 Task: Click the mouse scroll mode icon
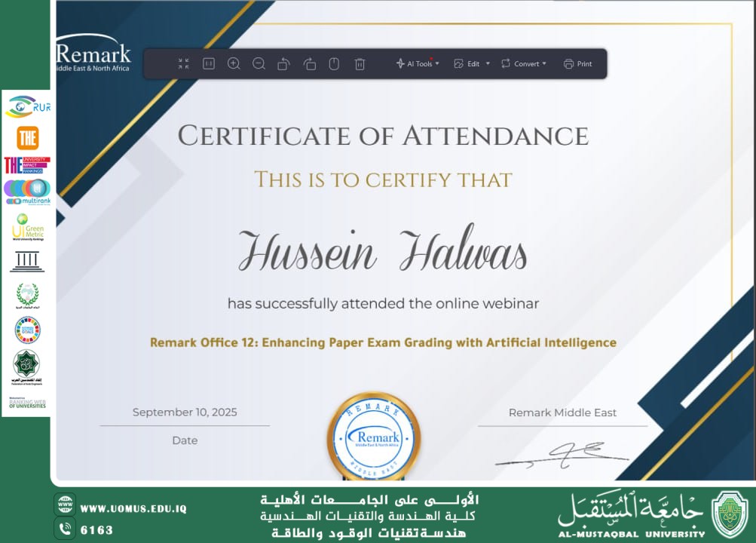pyautogui.click(x=334, y=64)
